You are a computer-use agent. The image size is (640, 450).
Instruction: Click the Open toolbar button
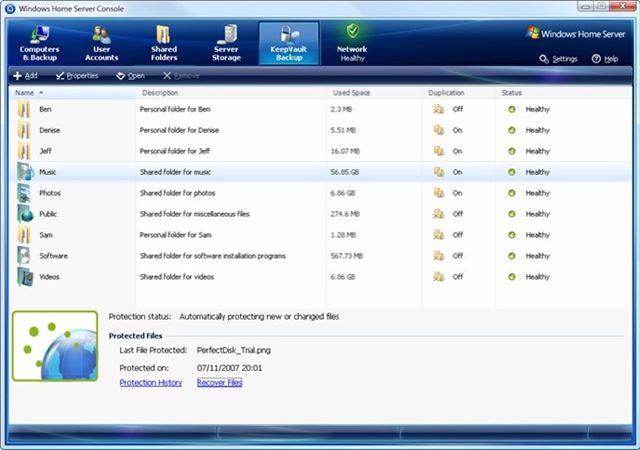coord(131,76)
